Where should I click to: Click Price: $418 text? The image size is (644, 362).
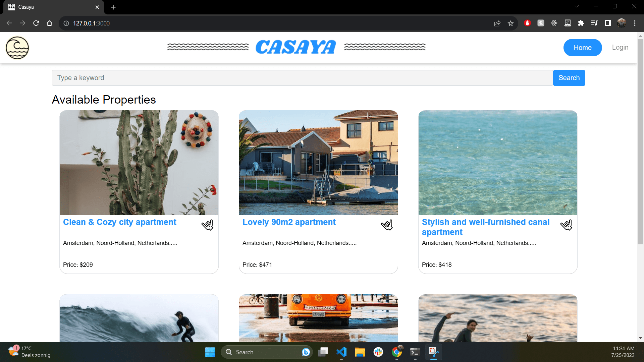pos(437,265)
